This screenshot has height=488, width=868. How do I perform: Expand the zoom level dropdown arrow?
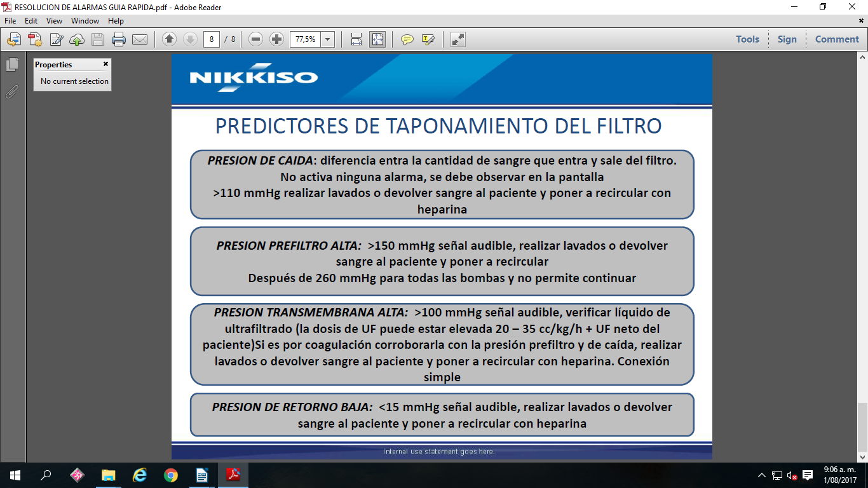pos(328,39)
